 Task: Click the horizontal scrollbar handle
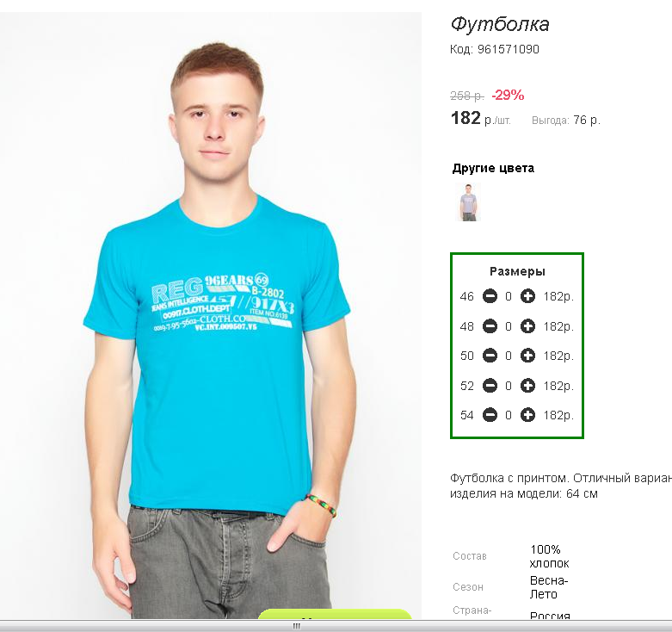pyautogui.click(x=296, y=626)
